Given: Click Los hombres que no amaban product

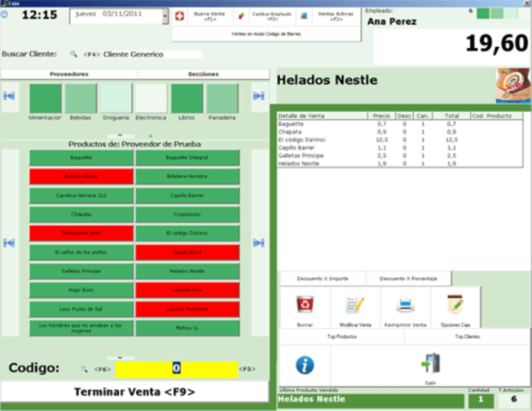Looking at the screenshot, I should (81, 328).
